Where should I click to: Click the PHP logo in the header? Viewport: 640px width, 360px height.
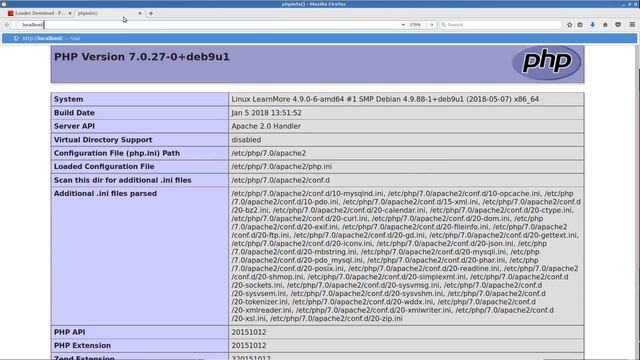click(x=547, y=62)
